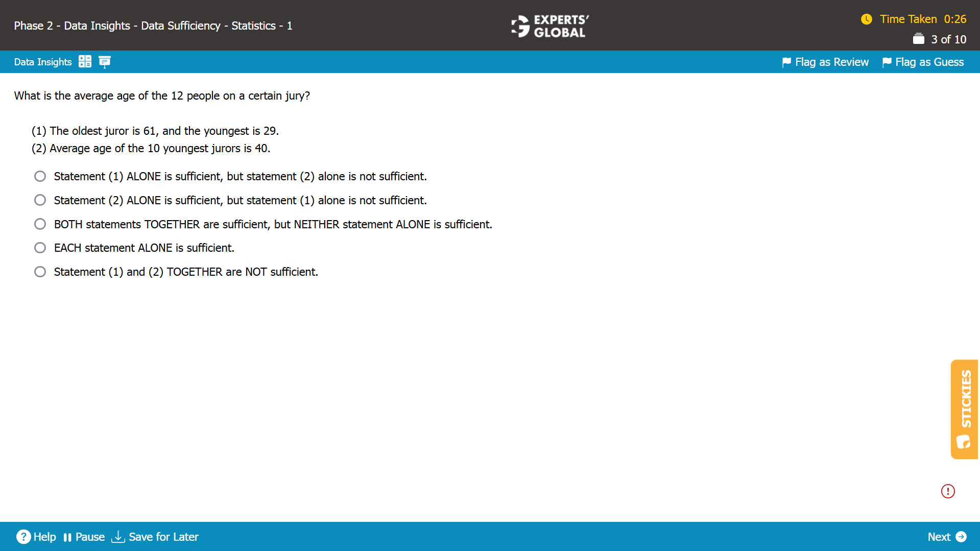Select answer Statement (1) ALONE is sufficient
The width and height of the screenshot is (980, 551).
tap(40, 176)
